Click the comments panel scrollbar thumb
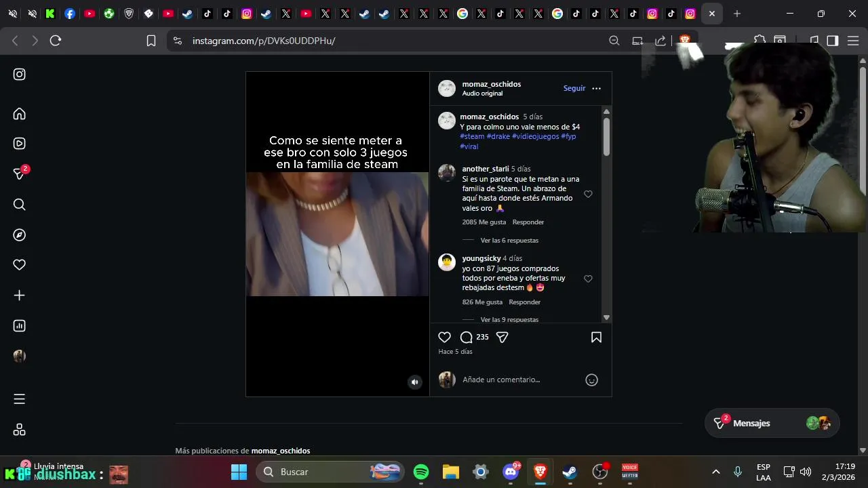This screenshot has width=868, height=488. (606, 136)
